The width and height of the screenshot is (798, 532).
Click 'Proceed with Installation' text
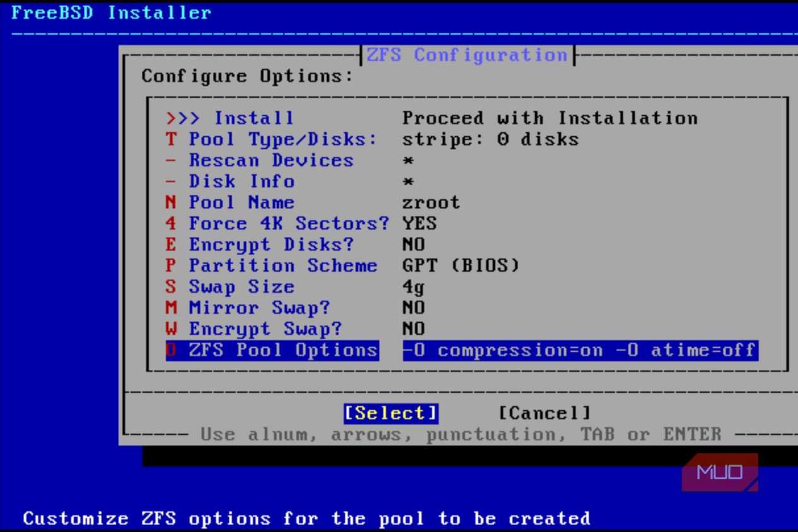tap(550, 118)
